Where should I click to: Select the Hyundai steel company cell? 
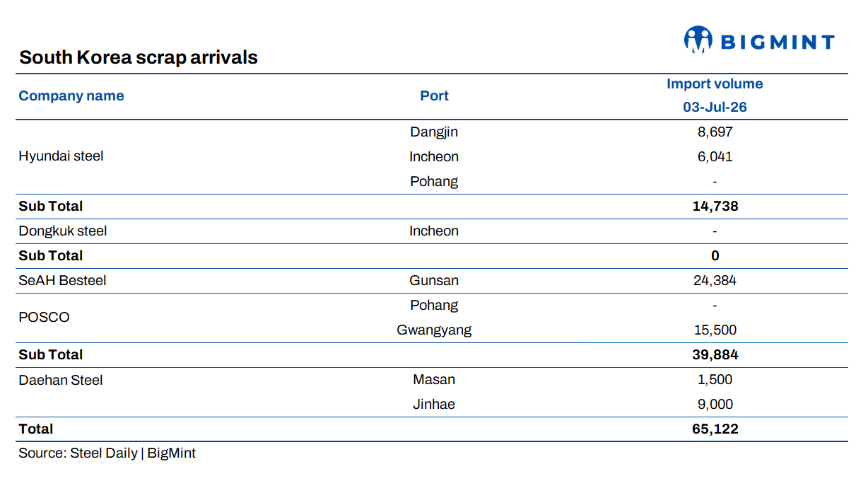point(61,156)
